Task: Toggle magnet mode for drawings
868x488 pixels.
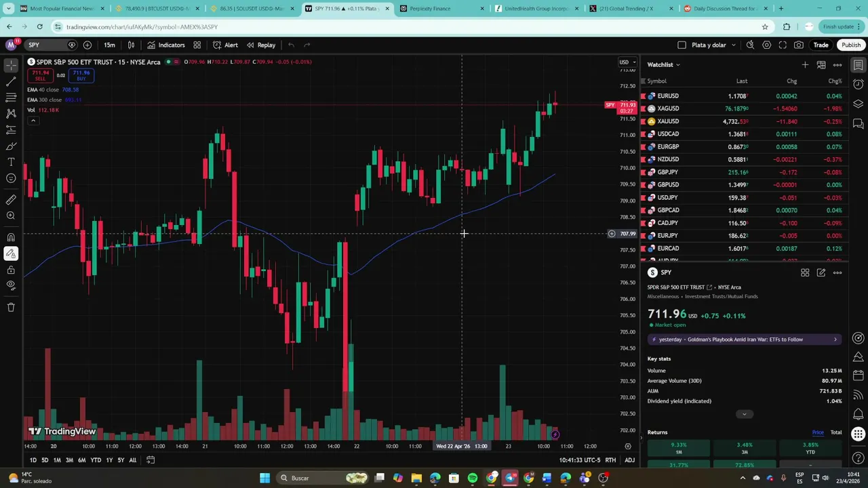Action: tap(11, 237)
